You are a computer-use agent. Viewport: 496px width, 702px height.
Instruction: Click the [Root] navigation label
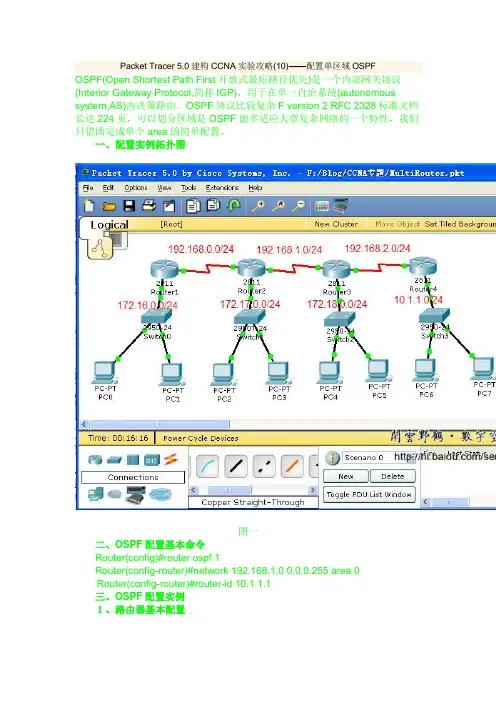[171, 224]
